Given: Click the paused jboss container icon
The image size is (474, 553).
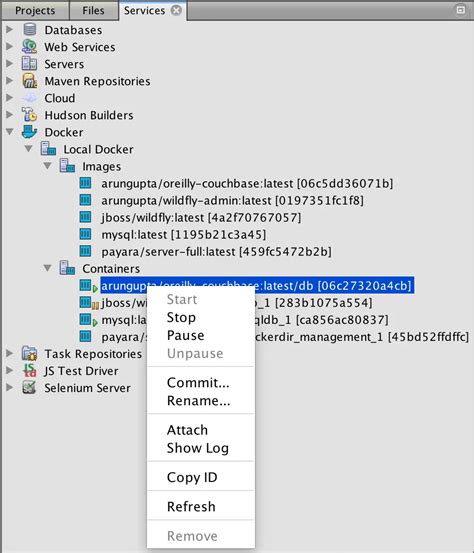Looking at the screenshot, I should pyautogui.click(x=89, y=303).
